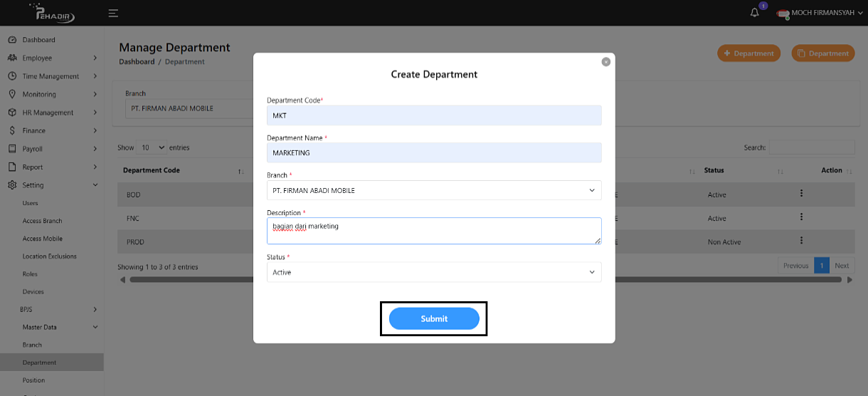Open action menu for PROD row

tap(801, 241)
